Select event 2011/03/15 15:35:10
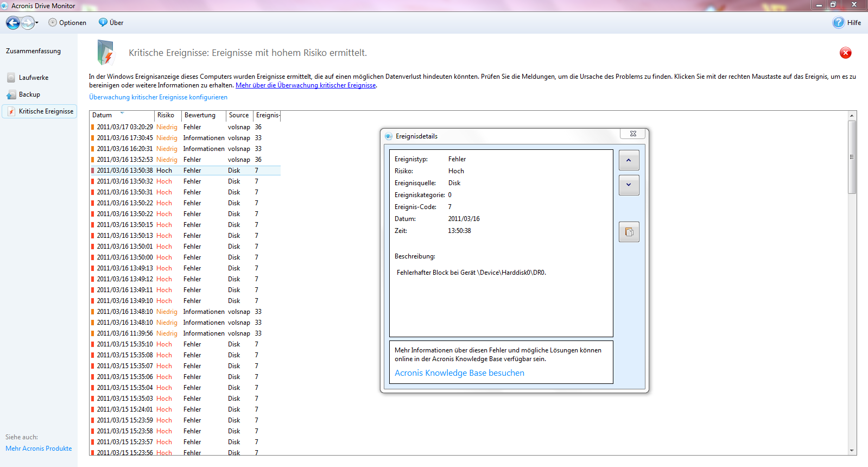 (185, 344)
